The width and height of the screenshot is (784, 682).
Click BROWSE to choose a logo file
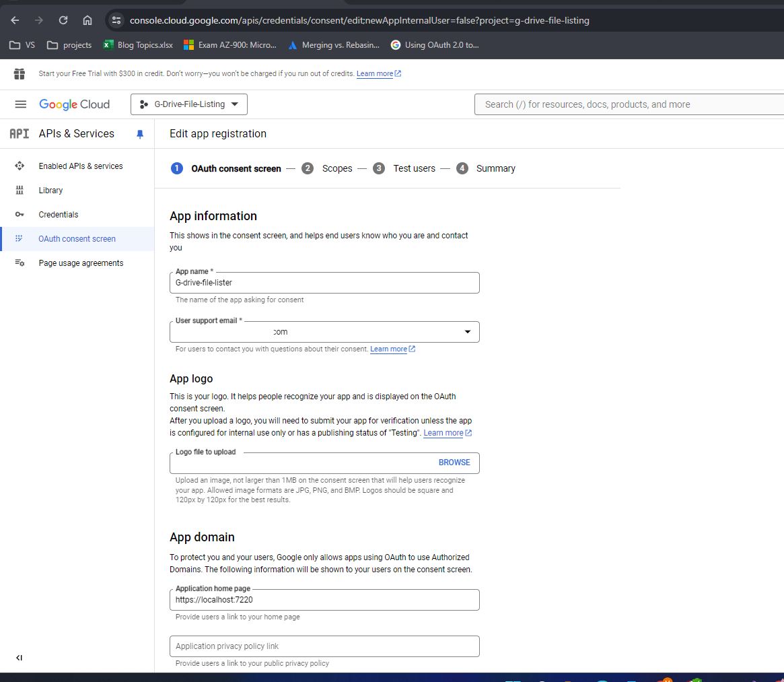[x=454, y=463]
